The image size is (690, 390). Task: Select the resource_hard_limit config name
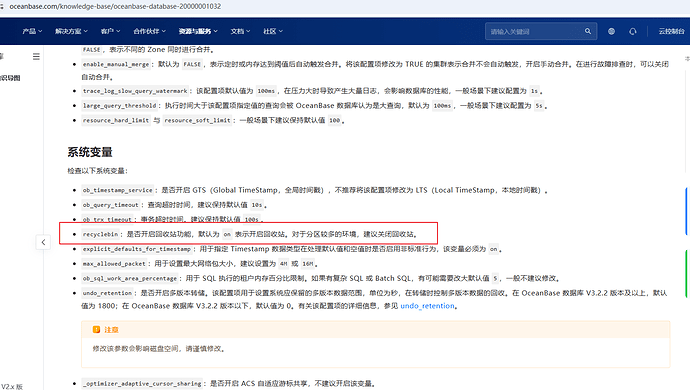coord(116,120)
